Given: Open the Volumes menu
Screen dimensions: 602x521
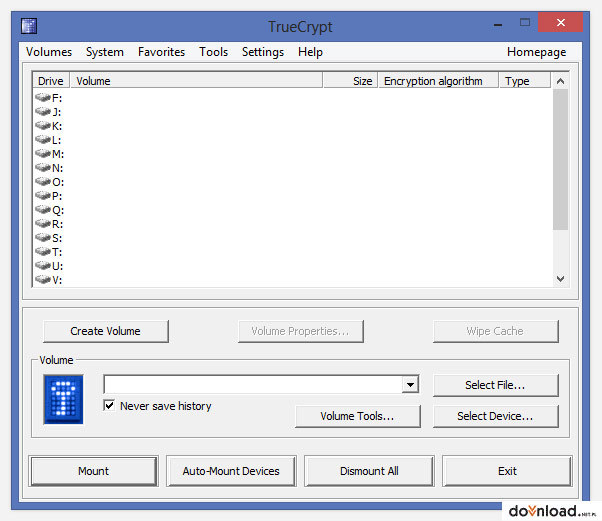Looking at the screenshot, I should pos(49,52).
